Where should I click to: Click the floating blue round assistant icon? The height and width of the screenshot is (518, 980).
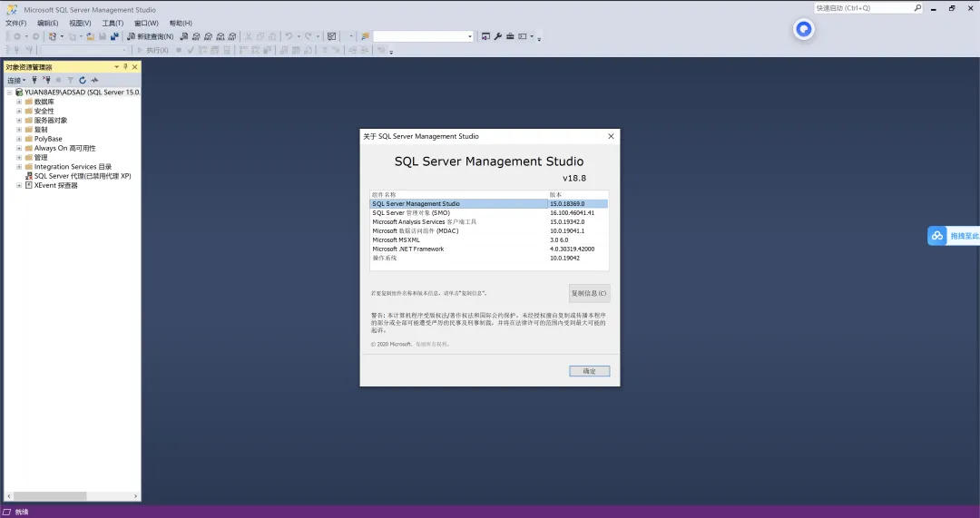point(804,29)
